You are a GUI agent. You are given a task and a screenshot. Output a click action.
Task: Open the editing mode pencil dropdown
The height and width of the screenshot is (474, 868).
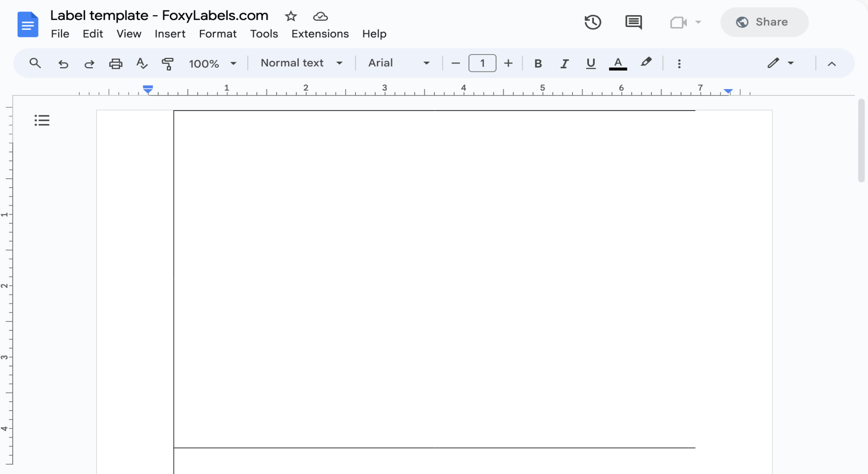pos(780,63)
